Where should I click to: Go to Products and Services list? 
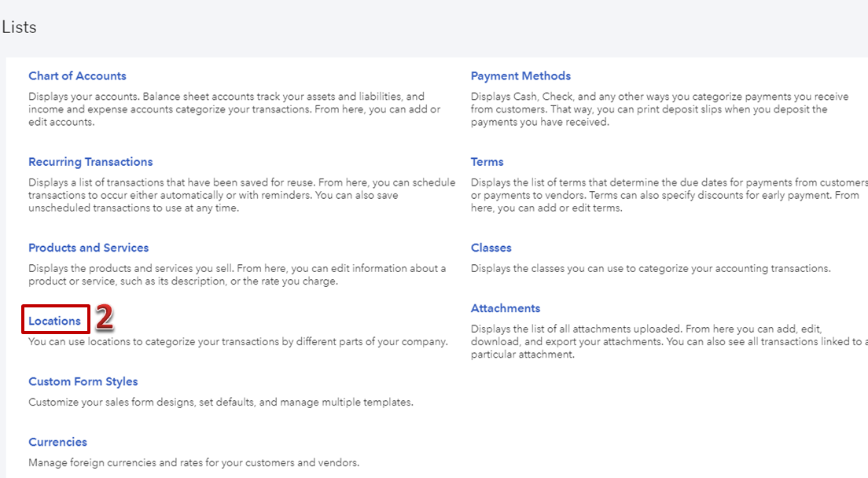pyautogui.click(x=89, y=248)
